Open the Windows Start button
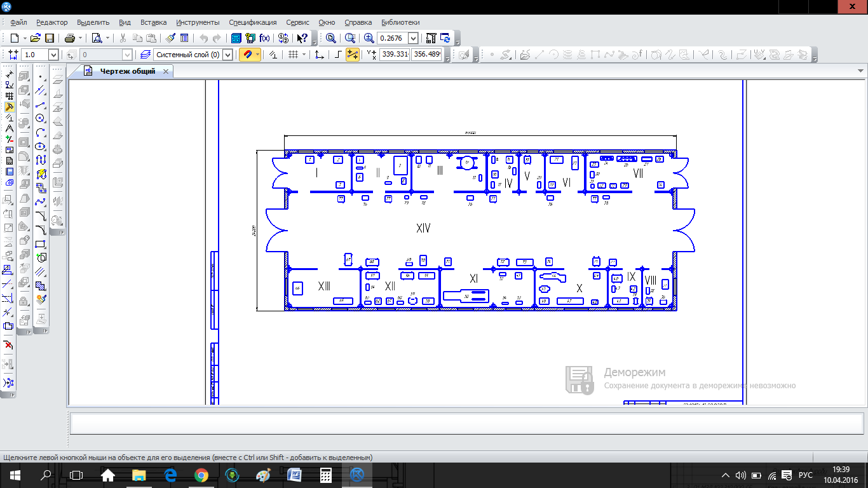This screenshot has height=488, width=868. pos(15,475)
